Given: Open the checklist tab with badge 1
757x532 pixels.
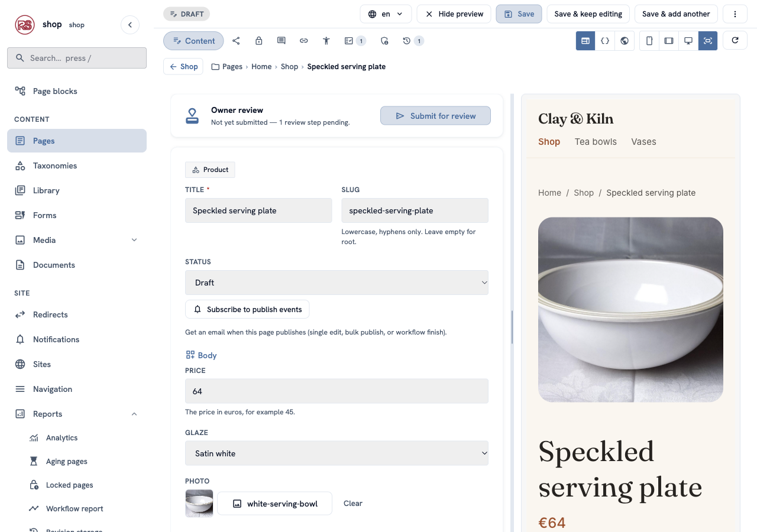Looking at the screenshot, I should [355, 41].
